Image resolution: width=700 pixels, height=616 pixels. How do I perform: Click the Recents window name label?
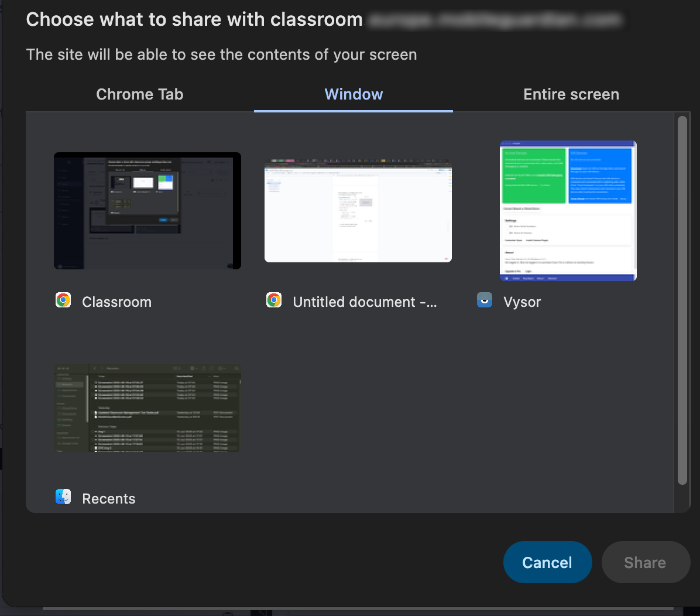(109, 499)
